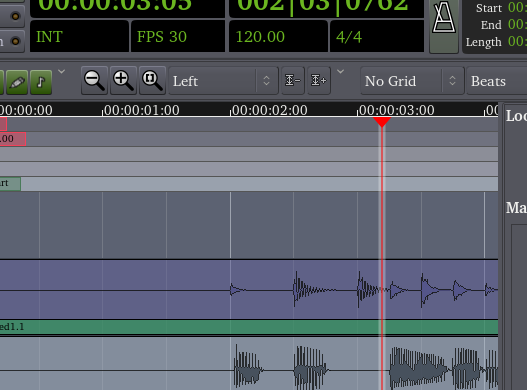The height and width of the screenshot is (390, 527).
Task: Click the red playhead marker triangle
Action: coord(382,122)
